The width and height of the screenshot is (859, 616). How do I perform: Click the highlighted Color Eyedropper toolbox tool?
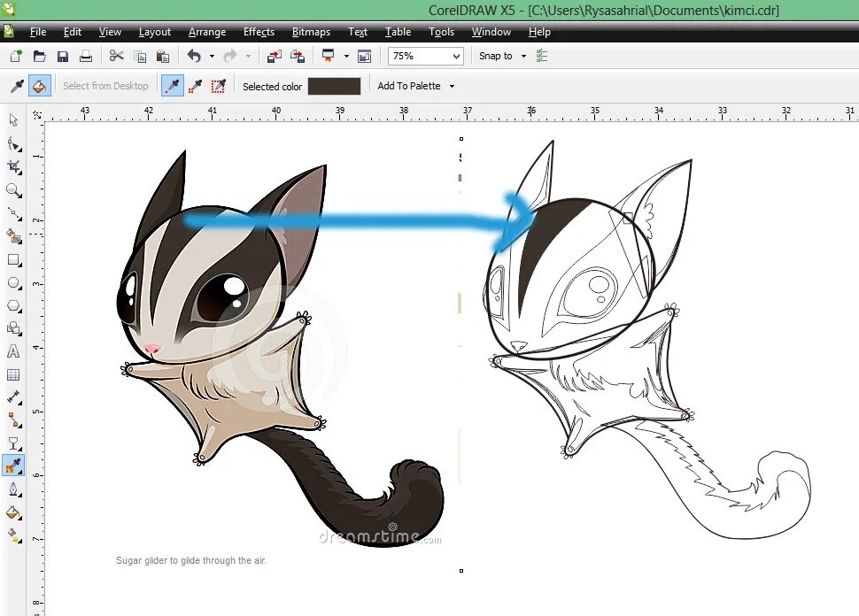(x=13, y=466)
